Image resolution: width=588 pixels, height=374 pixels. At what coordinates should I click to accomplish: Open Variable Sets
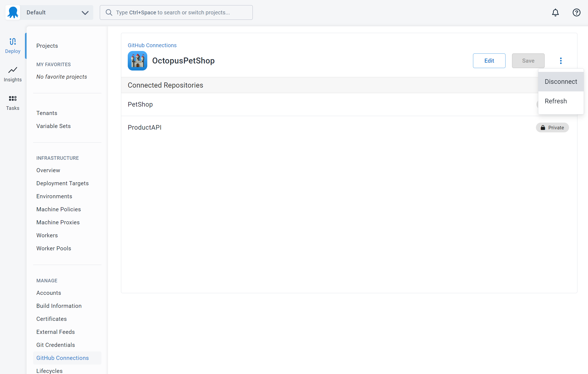coord(53,126)
